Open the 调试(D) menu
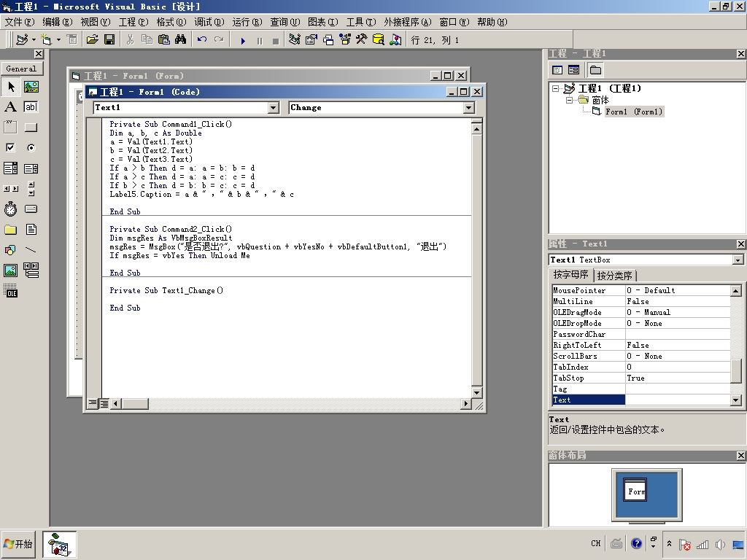Viewport: 747px width, 560px height. (210, 22)
